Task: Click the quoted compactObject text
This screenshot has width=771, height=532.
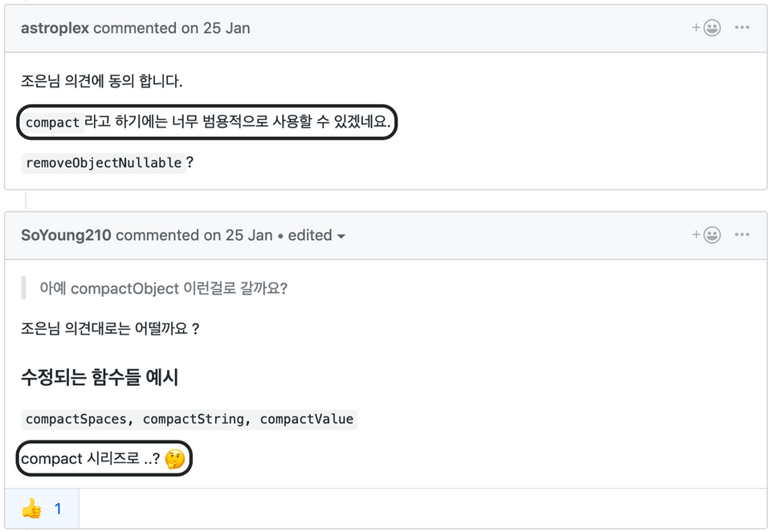Action: click(163, 288)
